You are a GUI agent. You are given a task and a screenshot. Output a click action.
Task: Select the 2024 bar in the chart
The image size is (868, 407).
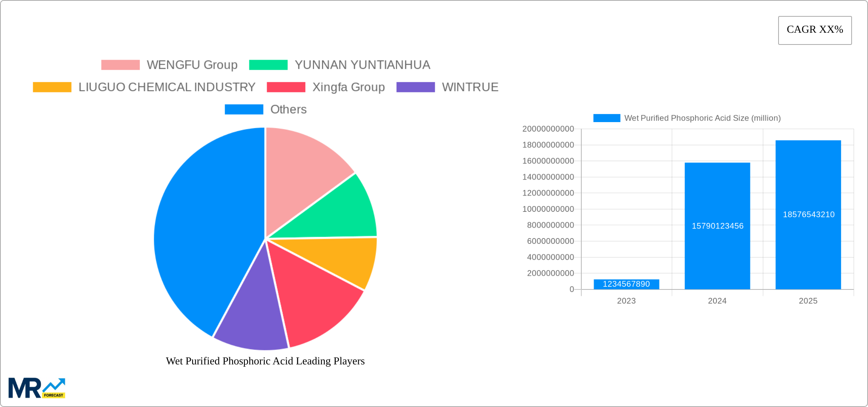[x=717, y=226]
